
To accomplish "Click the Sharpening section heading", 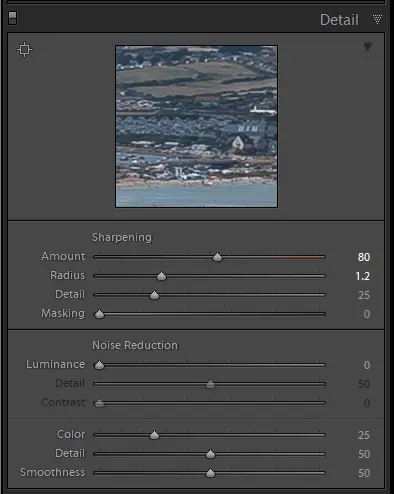I will pyautogui.click(x=122, y=238).
